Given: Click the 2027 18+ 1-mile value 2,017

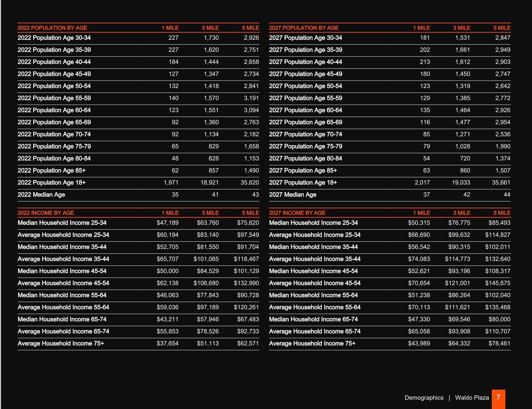Looking at the screenshot, I should pos(422,183).
